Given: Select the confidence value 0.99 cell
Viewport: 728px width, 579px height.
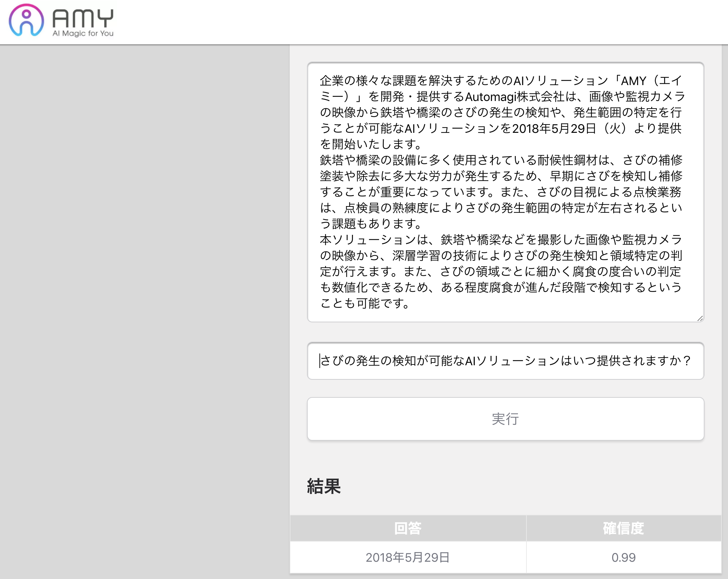Looking at the screenshot, I should tap(623, 558).
